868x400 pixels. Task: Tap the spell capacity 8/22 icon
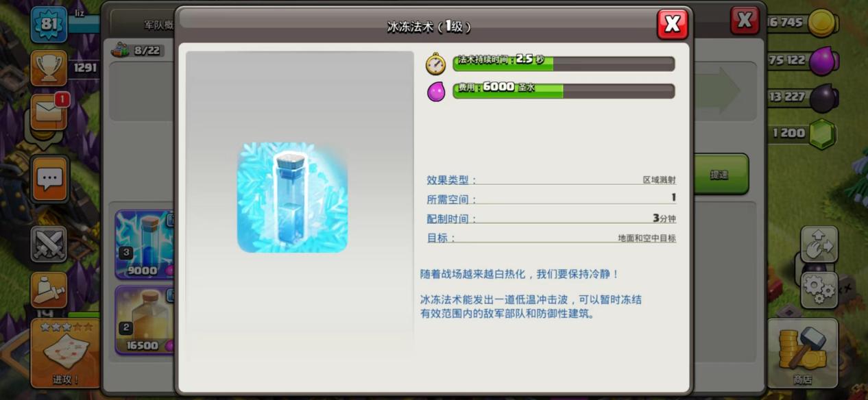(x=121, y=50)
